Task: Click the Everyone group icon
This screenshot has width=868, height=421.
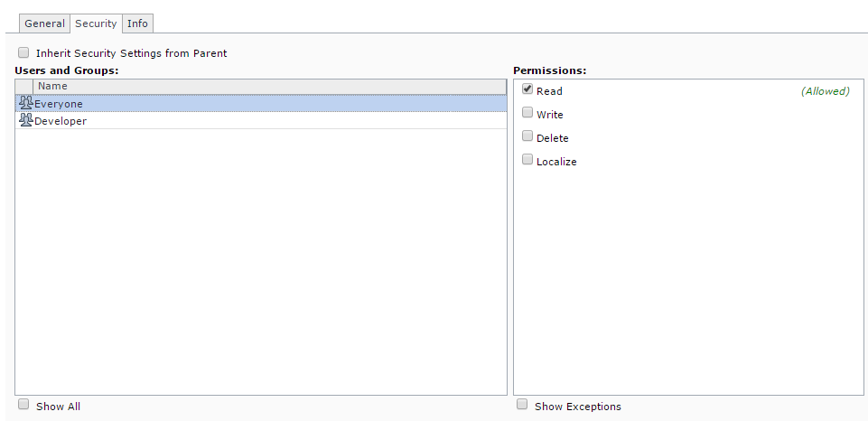Action: tap(25, 104)
